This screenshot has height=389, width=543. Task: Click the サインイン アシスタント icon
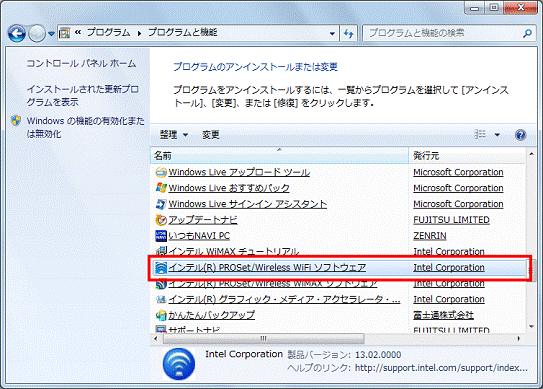tap(161, 204)
